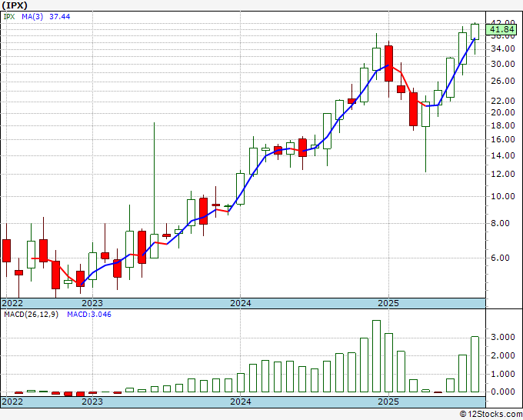Click the 14.00 price axis label
523x420 pixels.
click(504, 155)
